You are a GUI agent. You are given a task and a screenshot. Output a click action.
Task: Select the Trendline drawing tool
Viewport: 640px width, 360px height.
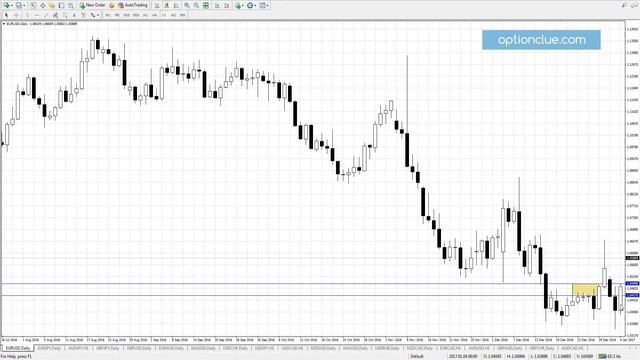click(46, 15)
